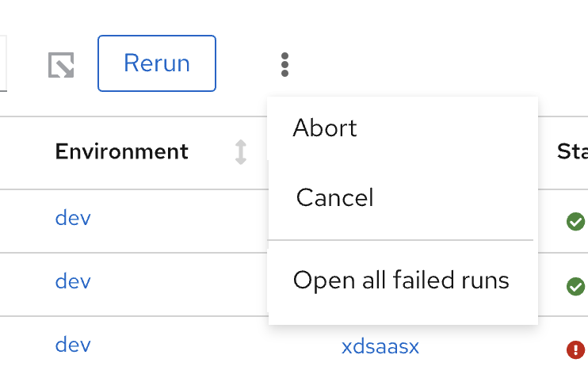Click the divider line below Cancel
The image size is (588, 374).
401,239
